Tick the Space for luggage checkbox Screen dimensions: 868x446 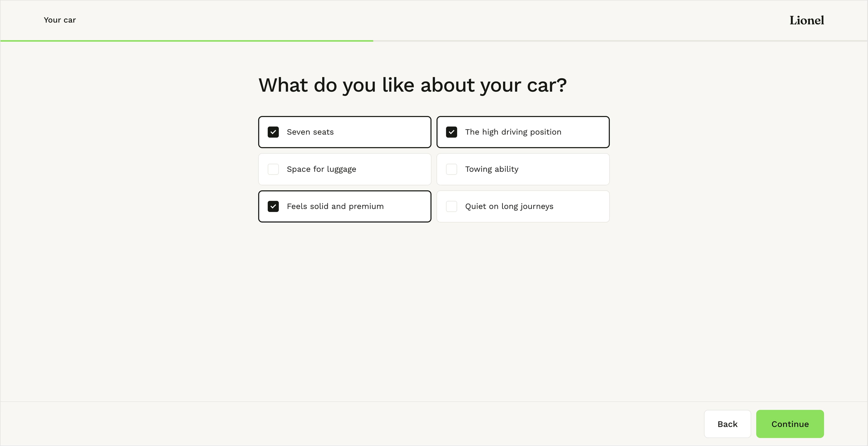coord(273,169)
